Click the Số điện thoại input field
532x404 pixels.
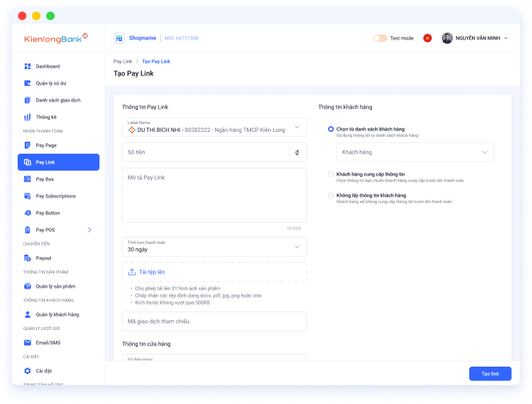tap(214, 357)
